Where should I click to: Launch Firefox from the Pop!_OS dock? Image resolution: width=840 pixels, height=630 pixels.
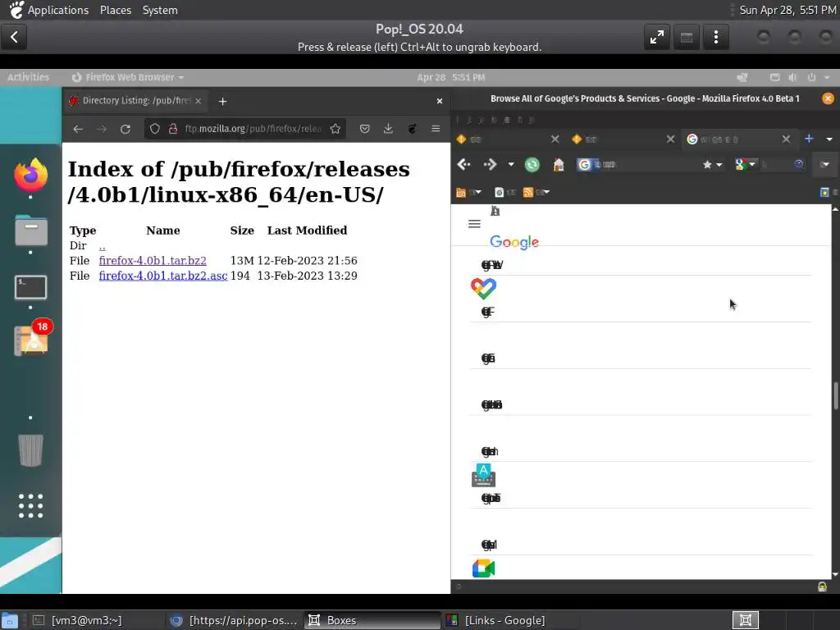point(30,175)
